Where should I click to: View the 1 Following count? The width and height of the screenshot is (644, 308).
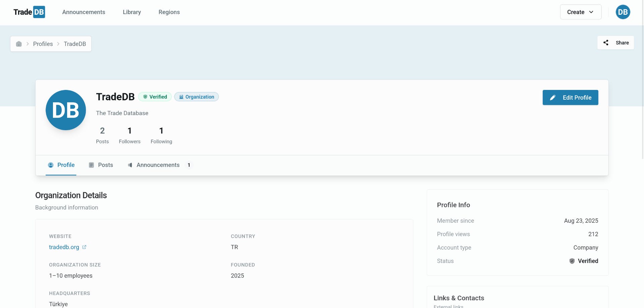click(x=161, y=136)
